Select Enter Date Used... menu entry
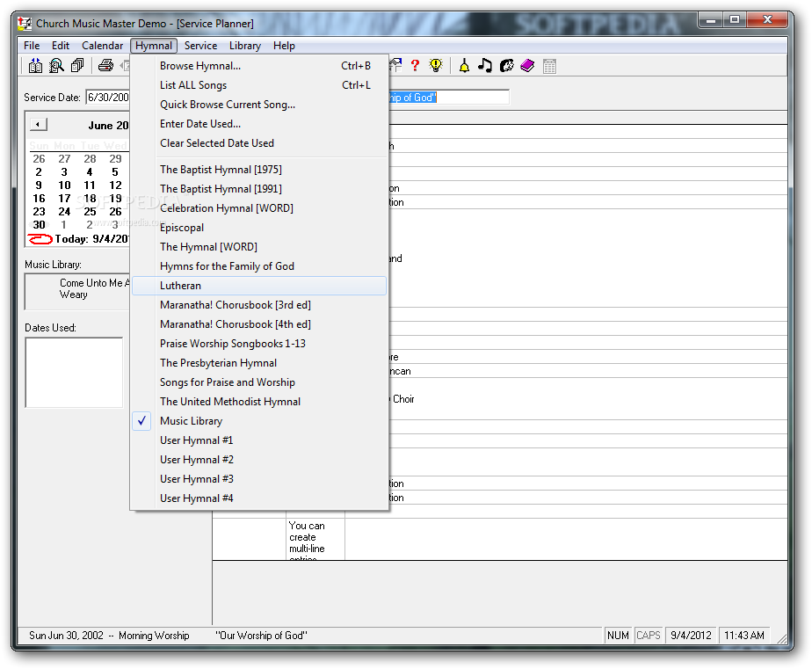Viewport: 812px width, 669px height. pyautogui.click(x=259, y=124)
